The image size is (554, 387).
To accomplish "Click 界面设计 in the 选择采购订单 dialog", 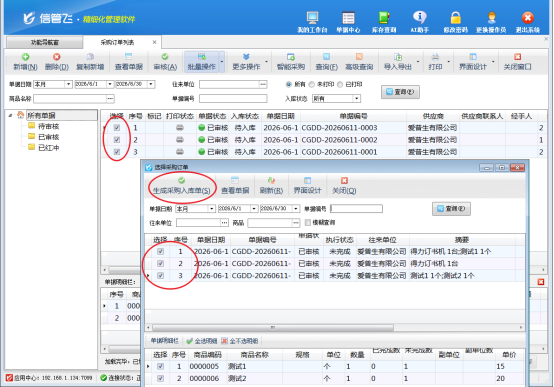I will [307, 186].
